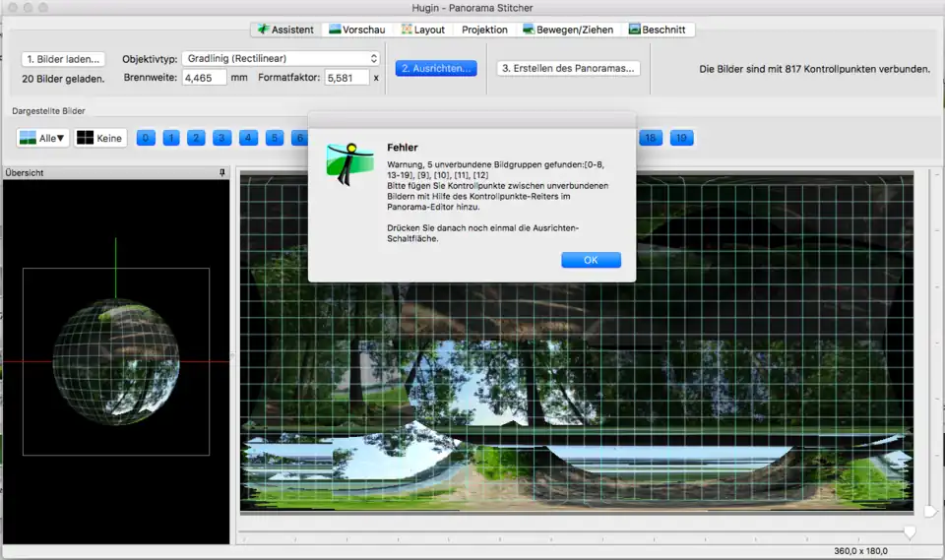Screen dimensions: 945x560
Task: Toggle visibility of image 19
Action: tap(681, 138)
